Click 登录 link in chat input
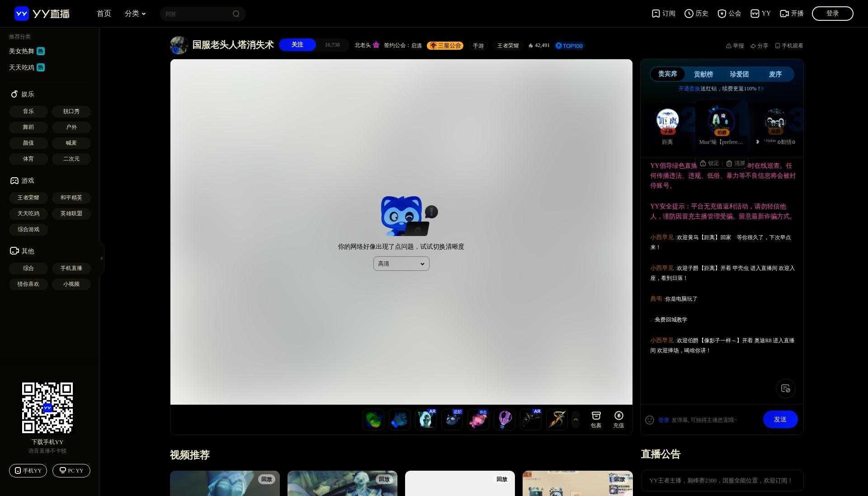Screen dimensions: 868x496 pos(664,420)
